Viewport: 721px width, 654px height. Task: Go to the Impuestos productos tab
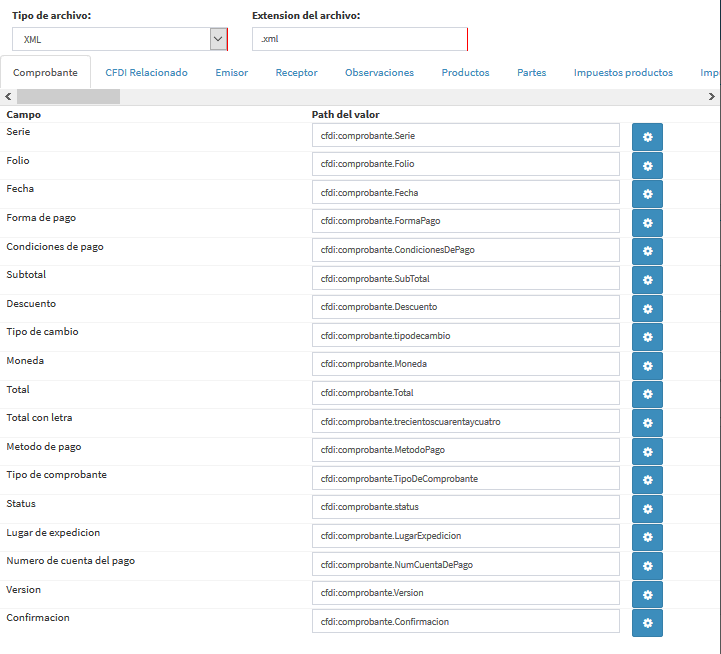click(623, 73)
